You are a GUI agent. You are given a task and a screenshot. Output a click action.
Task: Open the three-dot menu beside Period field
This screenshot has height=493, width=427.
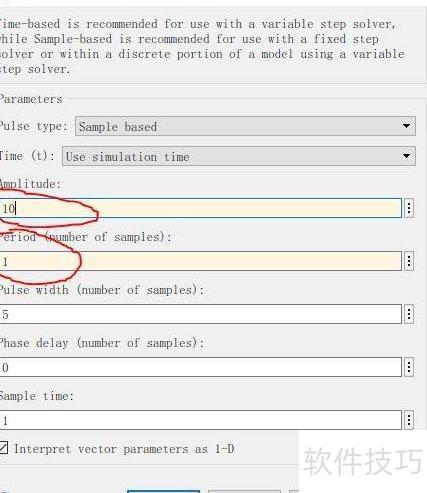pos(409,261)
